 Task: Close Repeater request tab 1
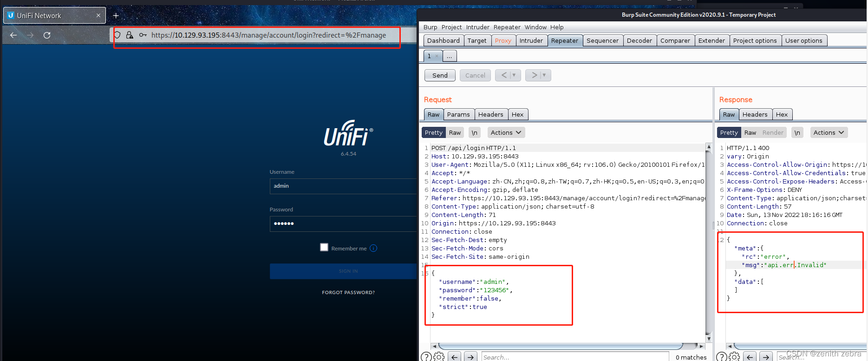click(437, 56)
